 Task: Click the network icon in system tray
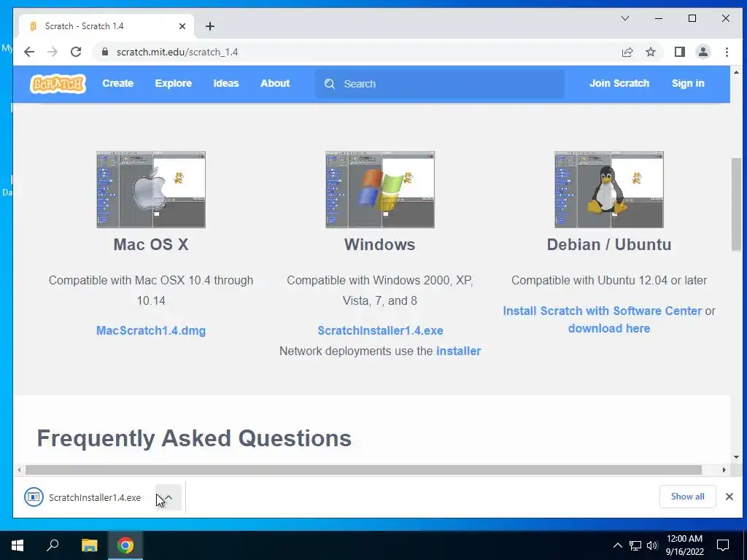click(x=635, y=545)
